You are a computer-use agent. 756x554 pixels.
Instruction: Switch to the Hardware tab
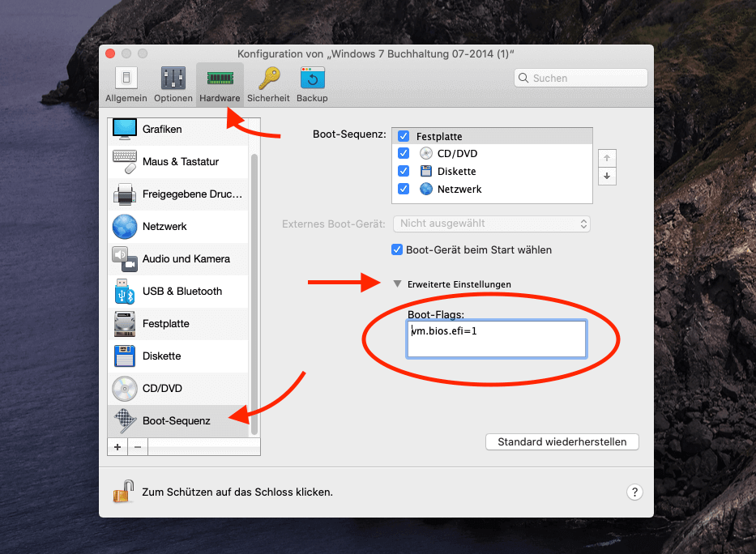coord(220,85)
